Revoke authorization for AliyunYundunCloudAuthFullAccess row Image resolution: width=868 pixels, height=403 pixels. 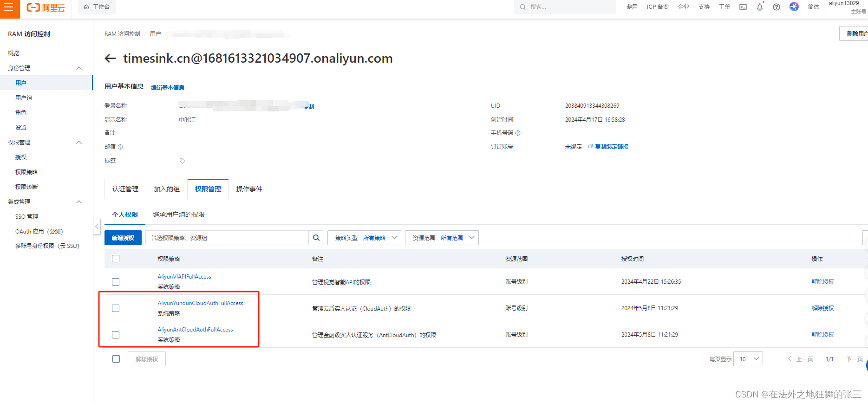822,308
